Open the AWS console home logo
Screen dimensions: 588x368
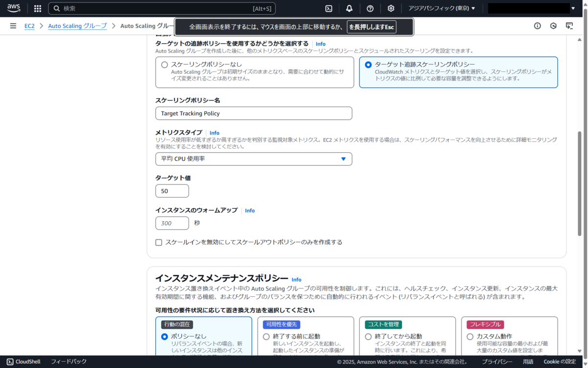coord(14,8)
